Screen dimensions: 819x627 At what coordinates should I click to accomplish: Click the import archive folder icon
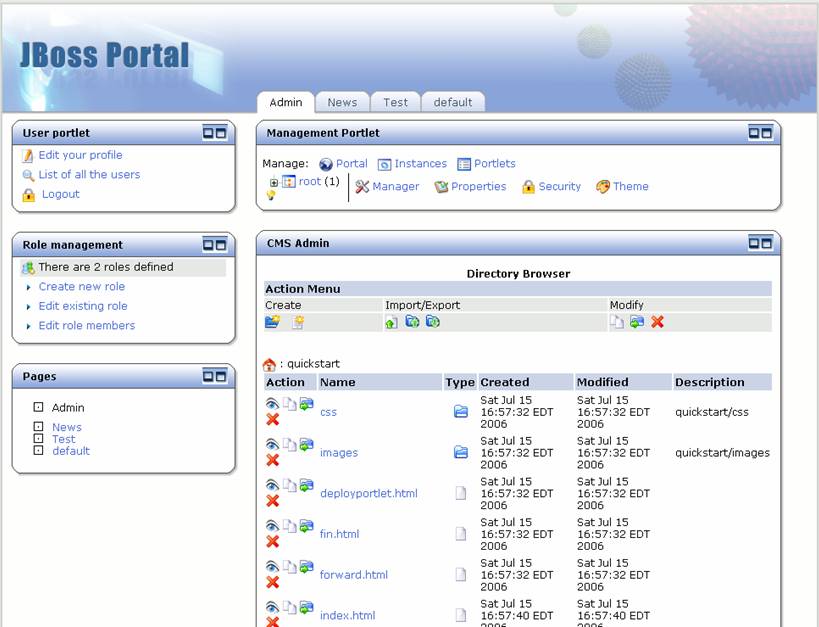tap(412, 322)
